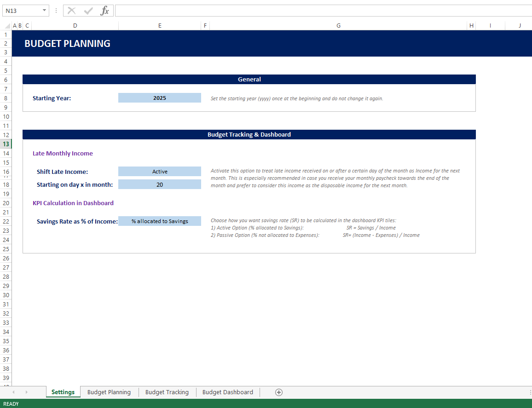Select row 13 header
This screenshot has width=532, height=408.
coord(6,144)
